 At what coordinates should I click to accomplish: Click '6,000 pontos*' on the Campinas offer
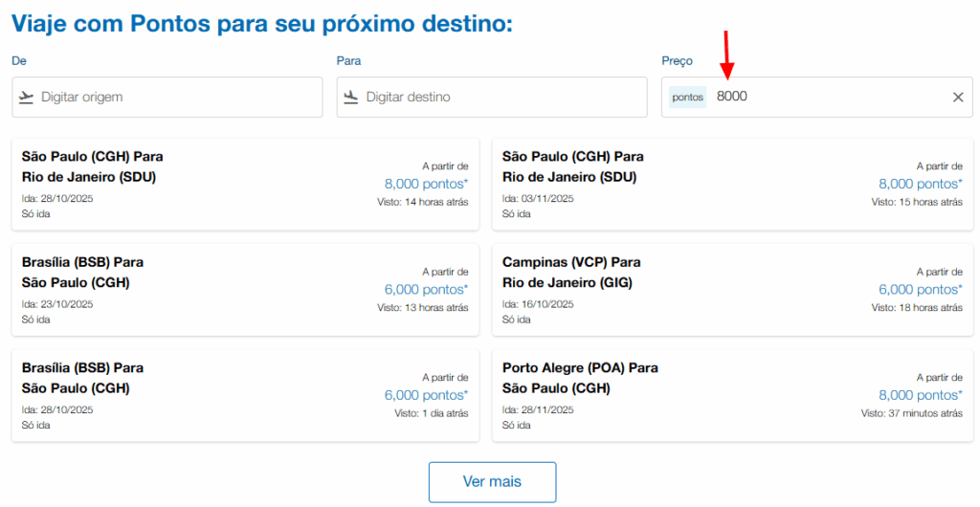[921, 289]
